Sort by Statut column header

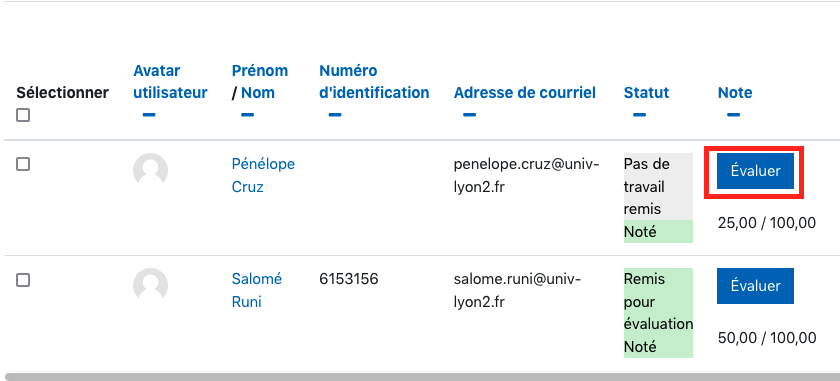tap(646, 93)
